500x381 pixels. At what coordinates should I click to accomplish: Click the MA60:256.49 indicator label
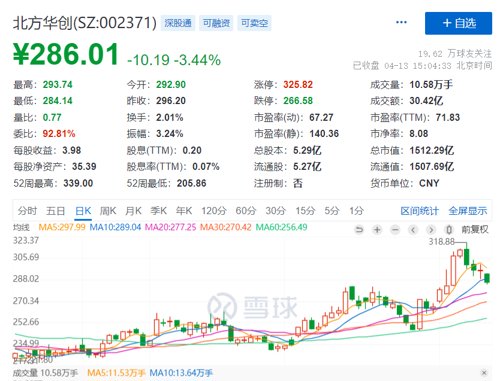pyautogui.click(x=281, y=227)
